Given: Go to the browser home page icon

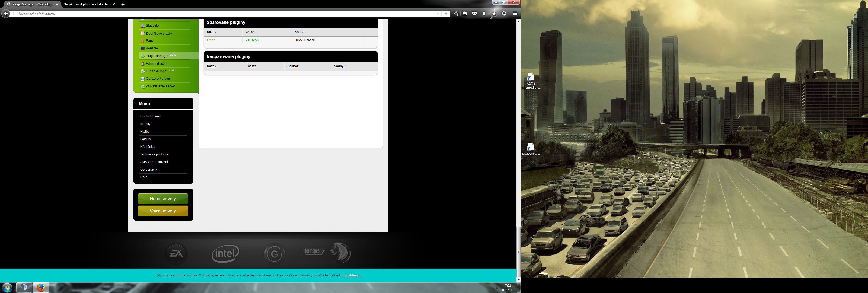Looking at the screenshot, I should [x=494, y=14].
